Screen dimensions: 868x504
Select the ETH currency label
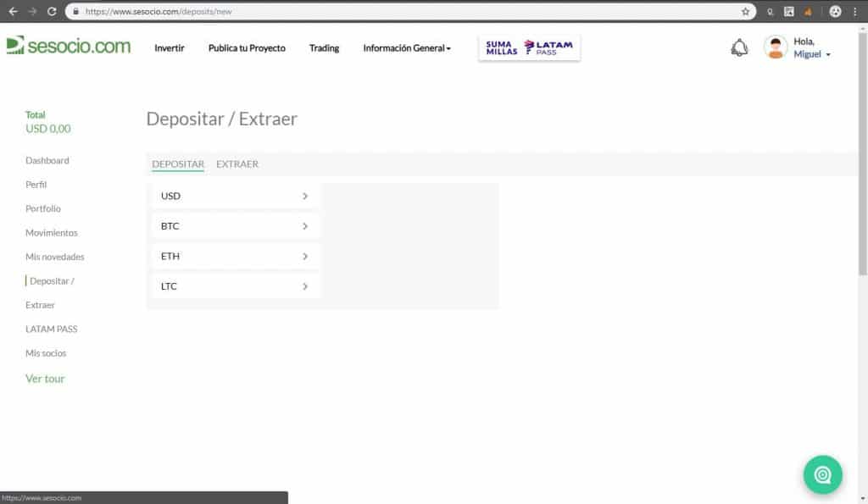tap(170, 256)
